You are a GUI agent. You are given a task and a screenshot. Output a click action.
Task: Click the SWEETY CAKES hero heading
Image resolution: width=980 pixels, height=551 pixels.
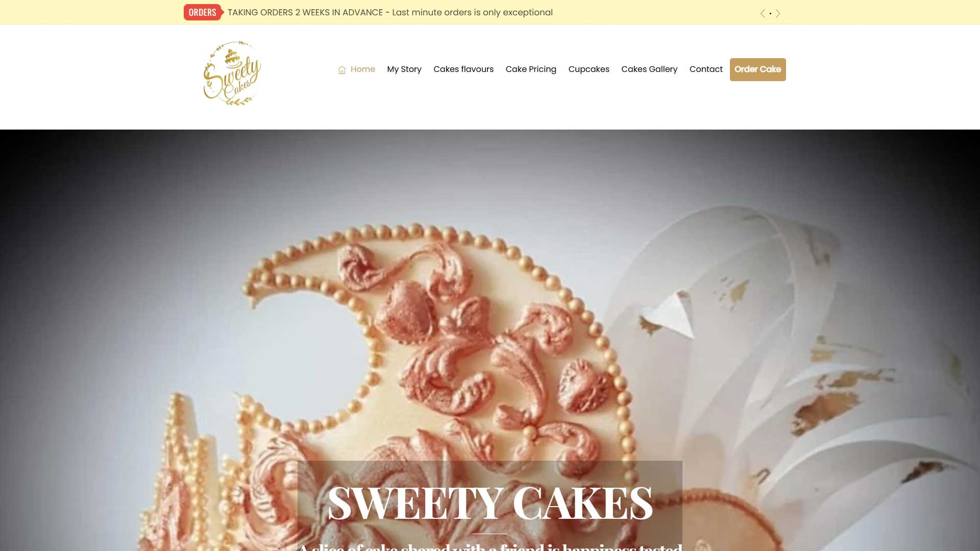[x=490, y=504]
